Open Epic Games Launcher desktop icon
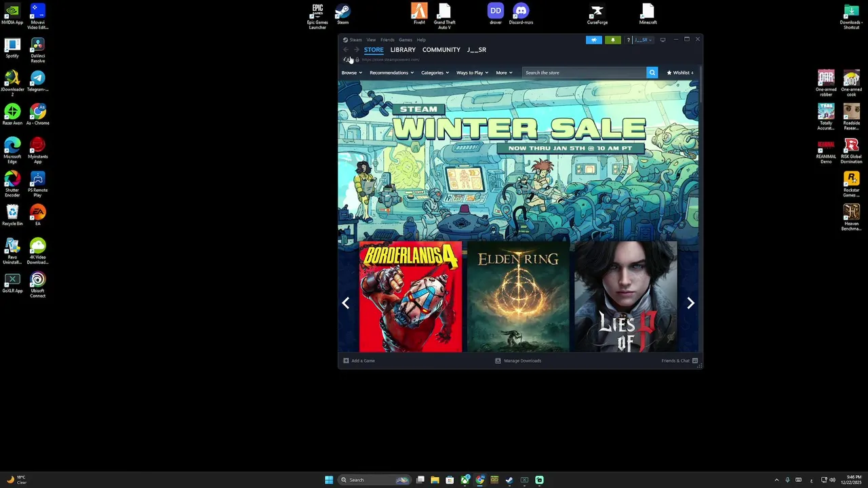868x488 pixels. (x=317, y=16)
